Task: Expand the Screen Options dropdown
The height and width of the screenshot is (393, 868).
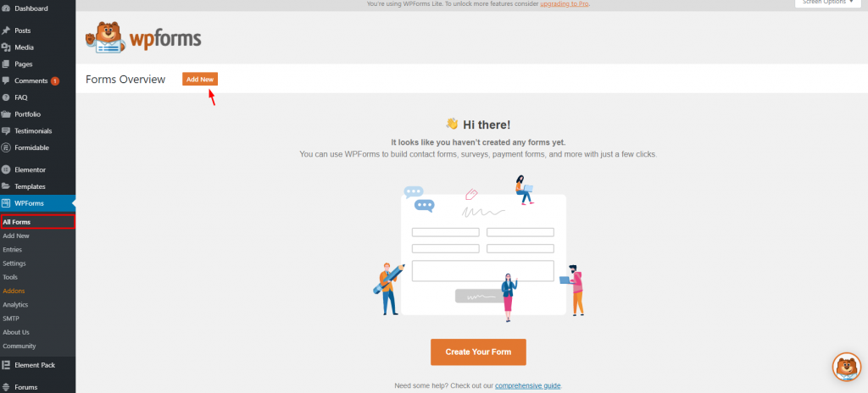Action: click(x=827, y=3)
